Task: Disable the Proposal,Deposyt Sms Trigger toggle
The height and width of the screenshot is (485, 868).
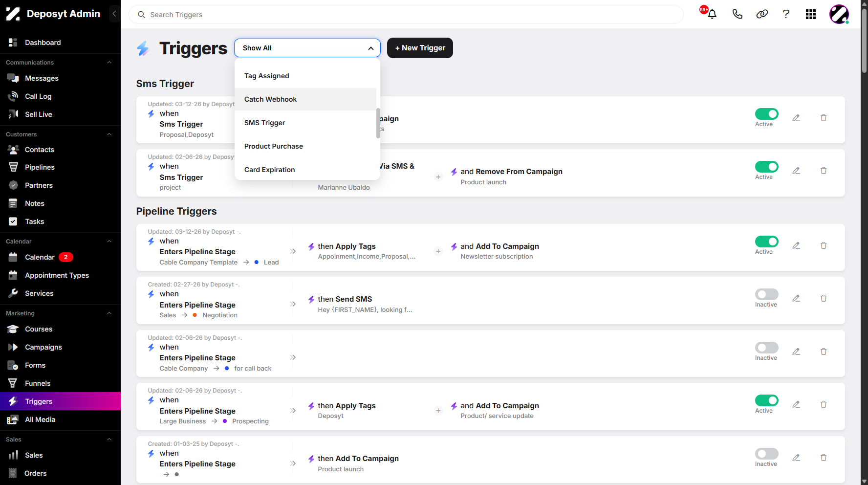Action: [x=767, y=114]
